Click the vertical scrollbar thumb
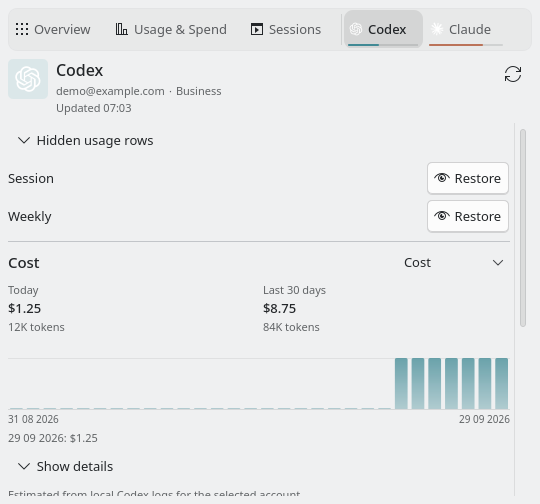 point(523,228)
